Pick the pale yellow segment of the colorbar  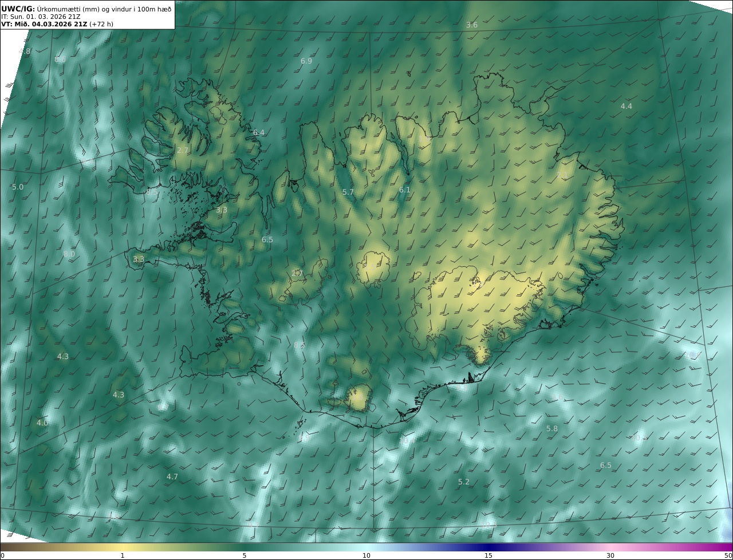[x=122, y=547]
